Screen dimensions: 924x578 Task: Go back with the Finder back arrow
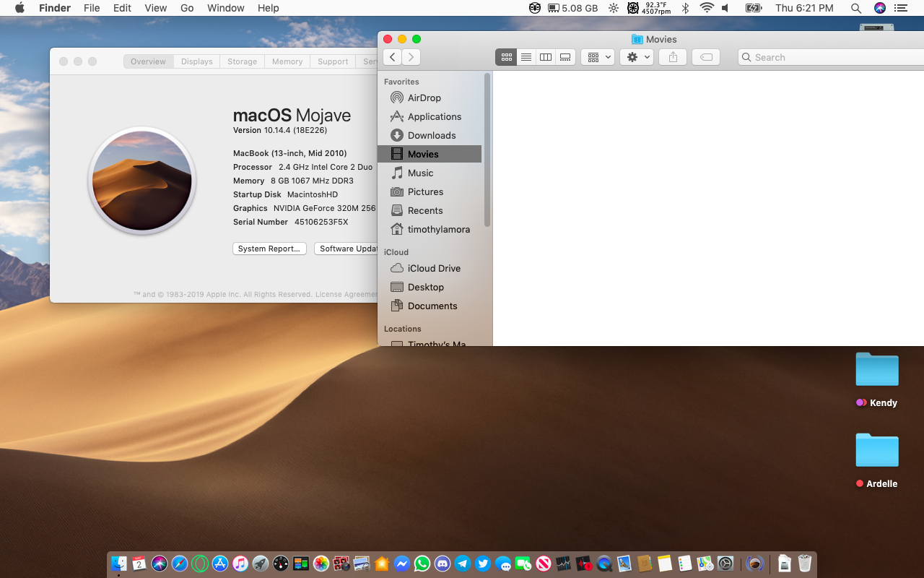(x=392, y=57)
